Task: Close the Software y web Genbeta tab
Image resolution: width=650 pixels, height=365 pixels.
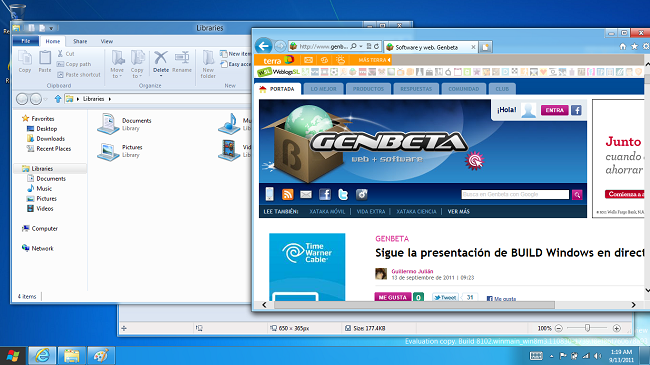Action: (x=473, y=47)
